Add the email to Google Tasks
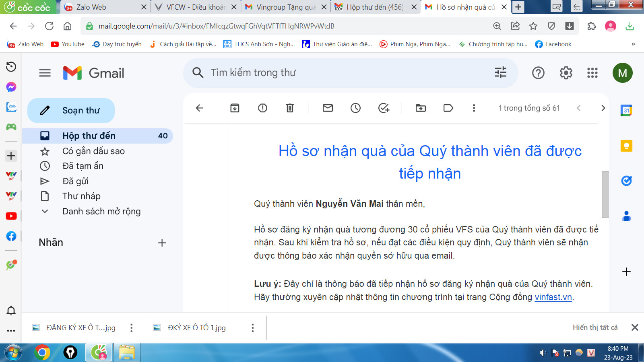Image resolution: width=644 pixels, height=362 pixels. (384, 108)
